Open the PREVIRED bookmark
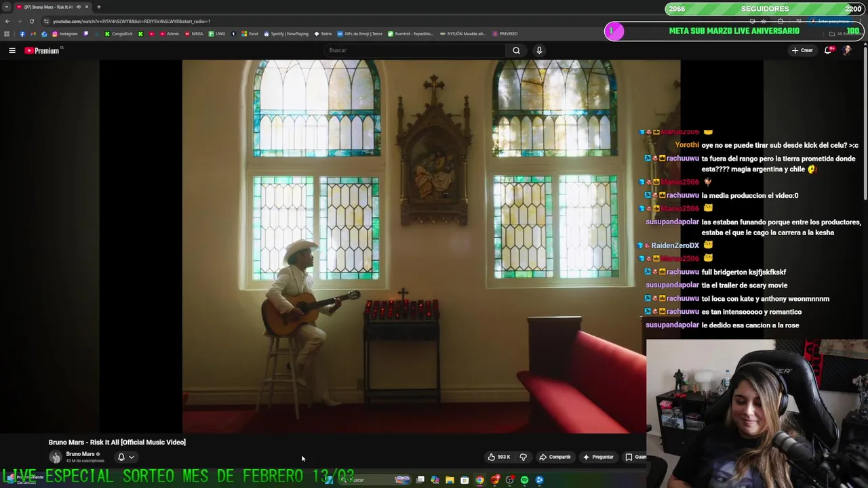This screenshot has height=488, width=868. (505, 34)
